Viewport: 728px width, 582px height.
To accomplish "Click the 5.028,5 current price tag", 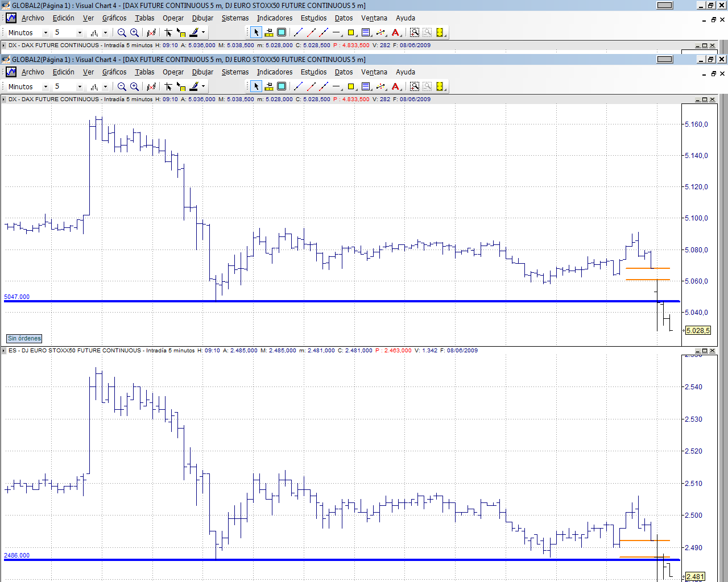I will pos(698,331).
